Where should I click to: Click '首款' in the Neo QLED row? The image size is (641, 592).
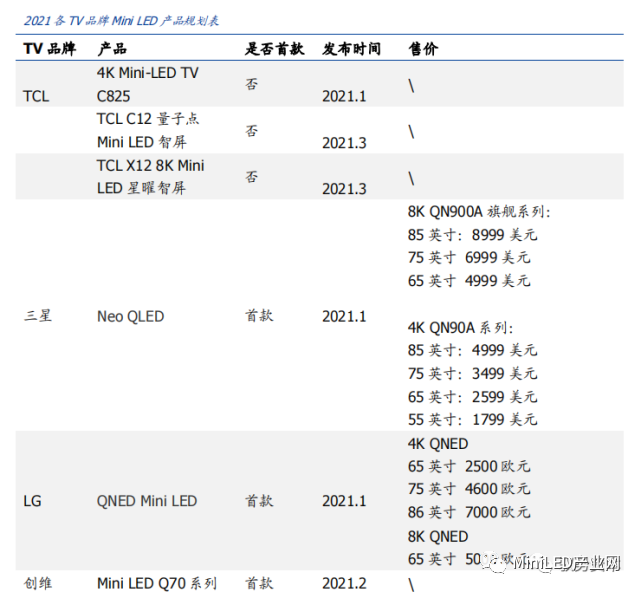click(x=259, y=316)
